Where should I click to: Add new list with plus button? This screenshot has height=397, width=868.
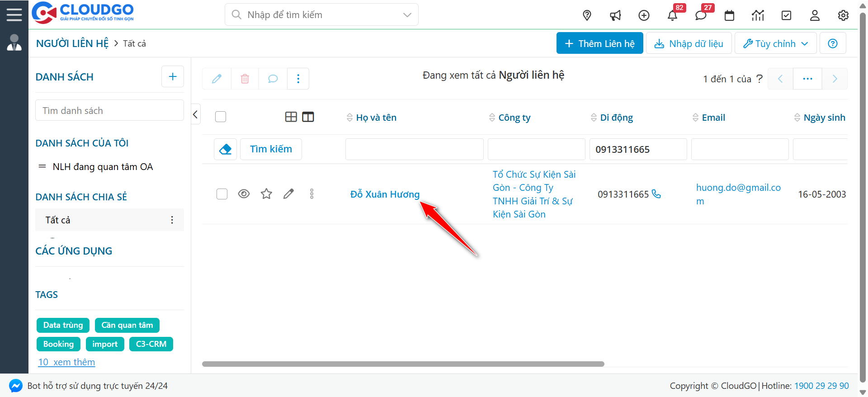pyautogui.click(x=172, y=76)
